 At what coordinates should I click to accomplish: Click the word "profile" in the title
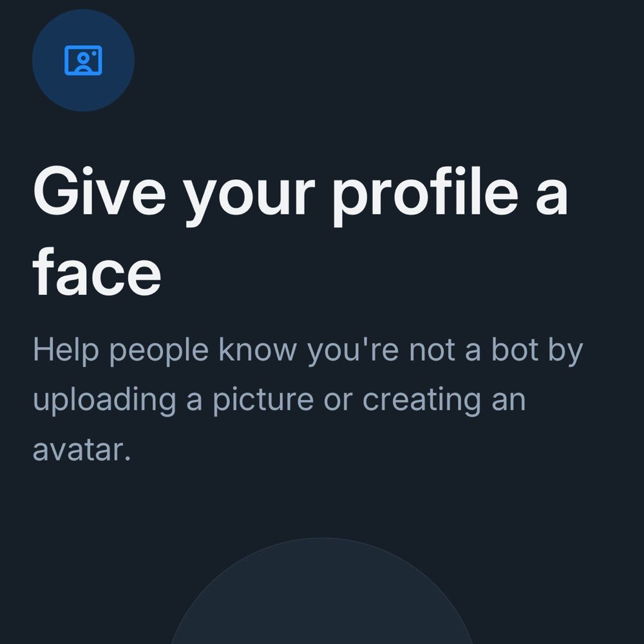point(425,196)
